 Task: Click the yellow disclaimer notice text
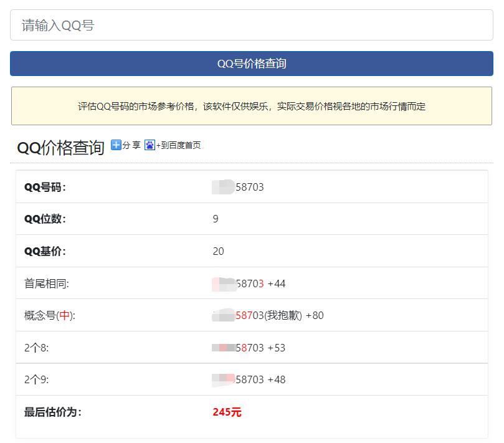pos(251,107)
